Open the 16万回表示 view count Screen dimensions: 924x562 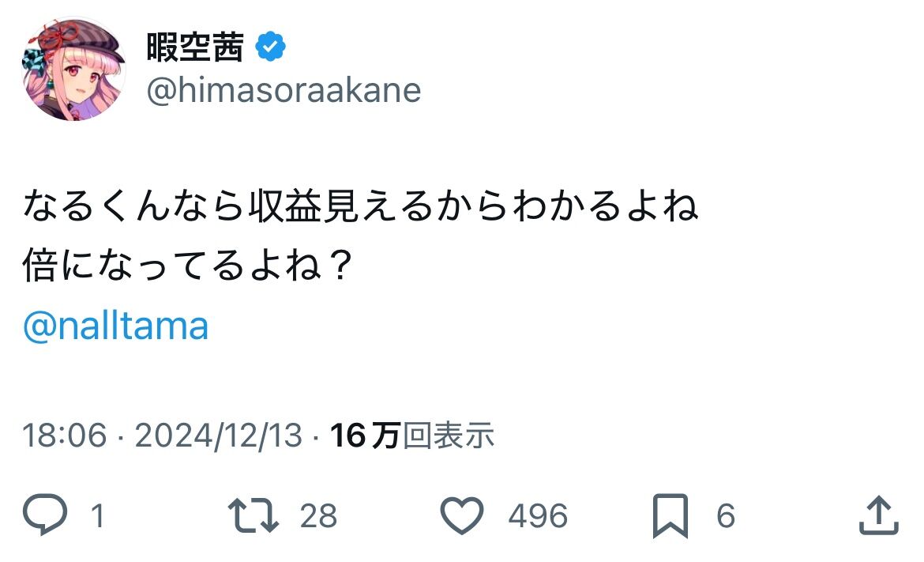(x=411, y=435)
